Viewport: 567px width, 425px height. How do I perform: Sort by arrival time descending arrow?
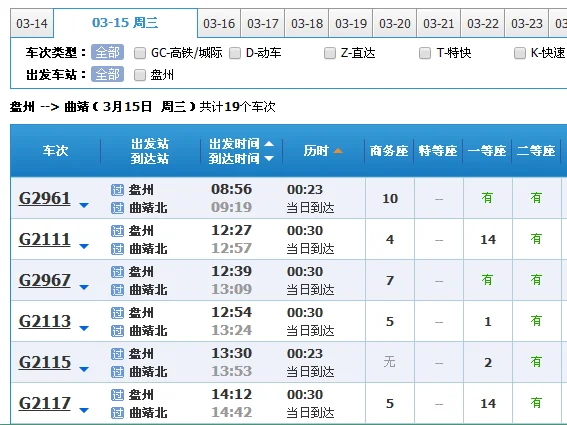pos(269,158)
